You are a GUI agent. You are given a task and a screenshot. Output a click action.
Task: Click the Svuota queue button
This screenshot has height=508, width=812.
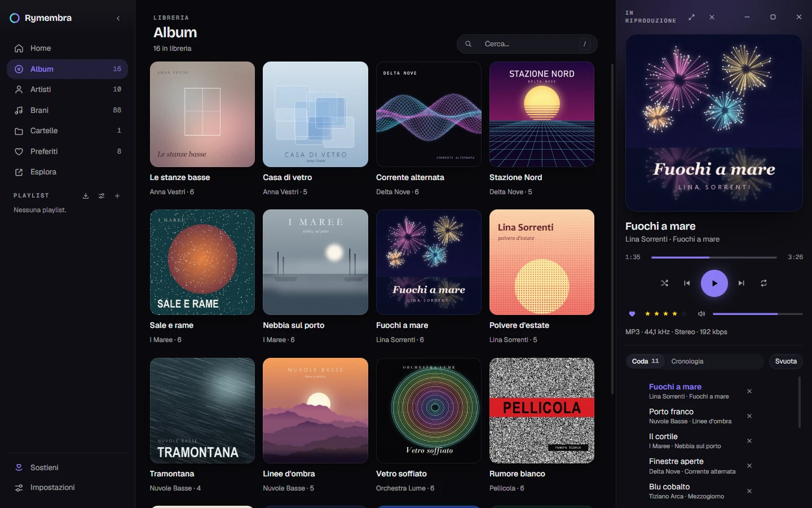786,361
